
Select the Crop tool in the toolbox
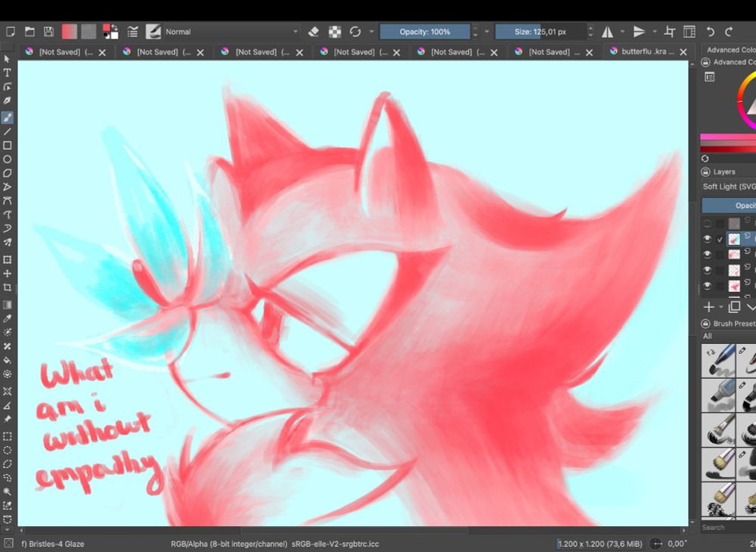click(x=8, y=287)
